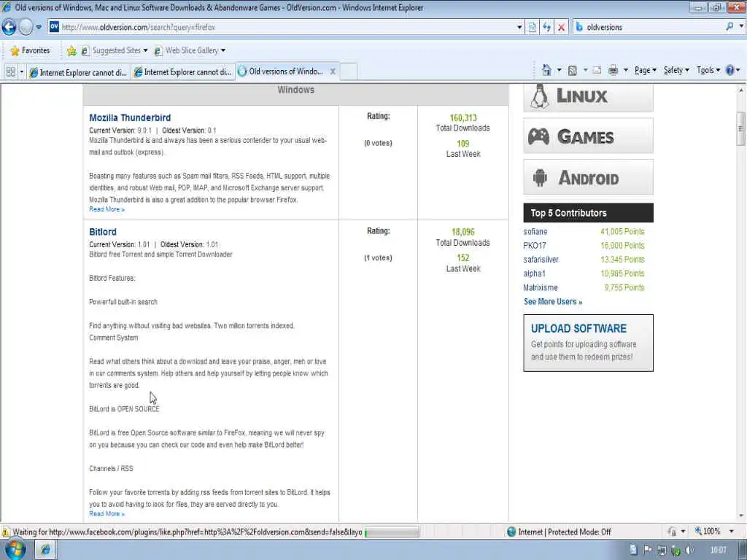Click the vertical scrollbar thumb

point(741,128)
